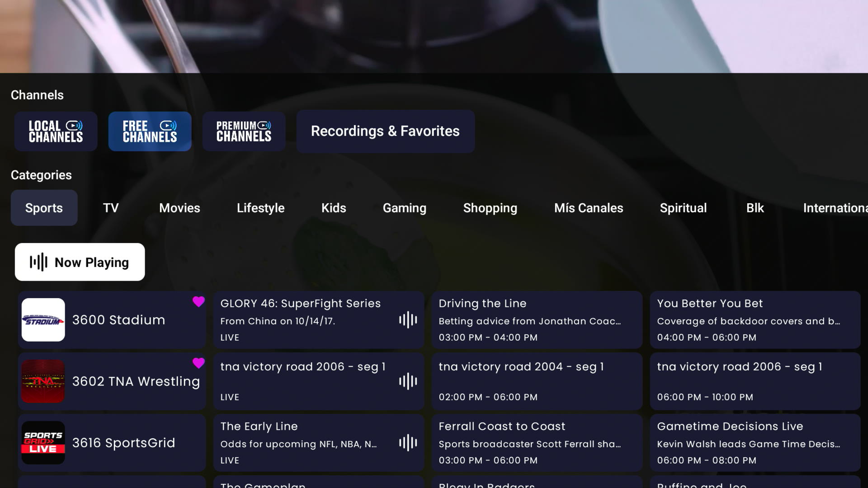The image size is (868, 488).
Task: Select Ferrall Coast to Coast listing
Action: click(x=537, y=443)
